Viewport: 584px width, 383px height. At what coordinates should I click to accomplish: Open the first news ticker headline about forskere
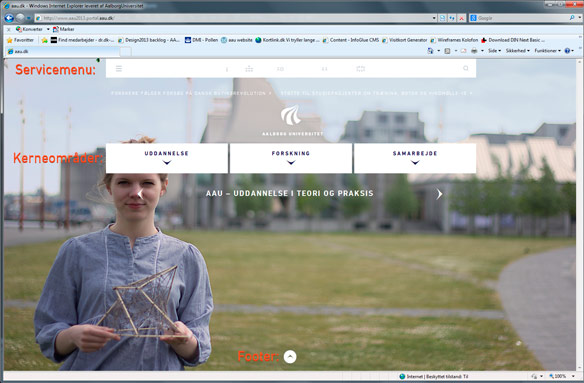point(191,93)
